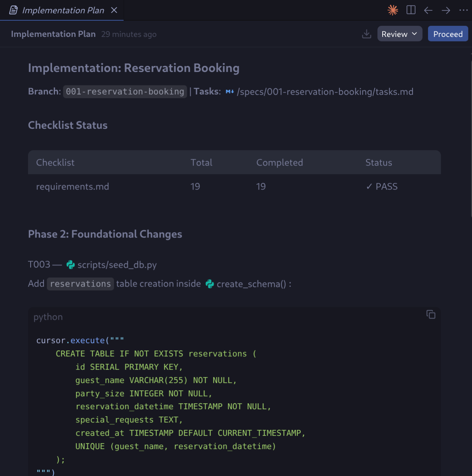Click the Python icon next to scripts/seed_db.py

coord(71,265)
